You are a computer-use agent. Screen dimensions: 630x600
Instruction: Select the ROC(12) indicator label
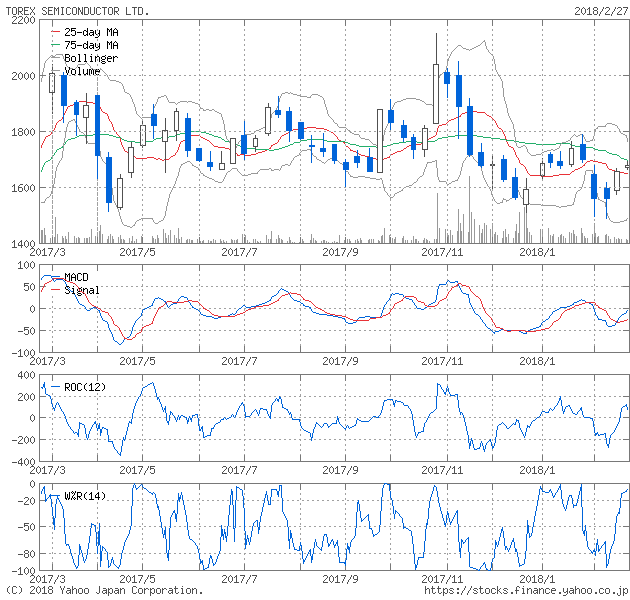(x=85, y=387)
